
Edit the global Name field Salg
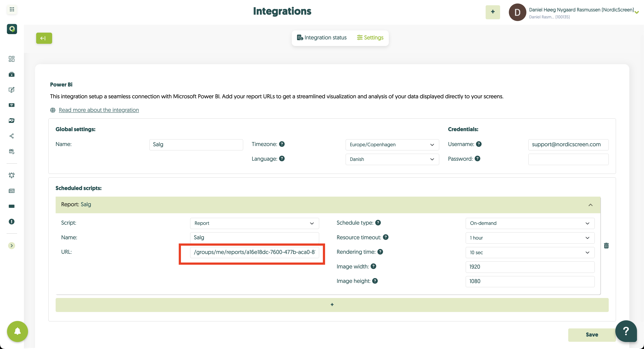pos(196,145)
